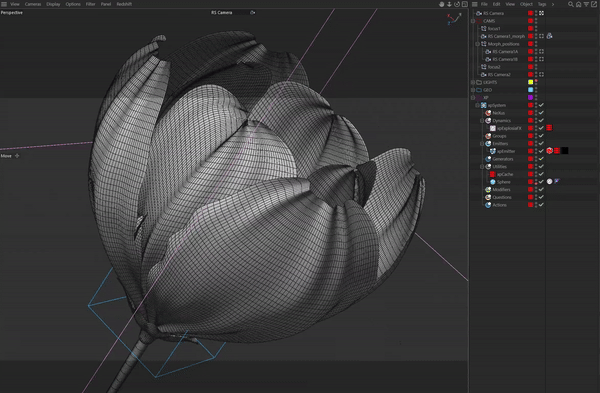Disable the Generators enable checkmark

click(541, 159)
